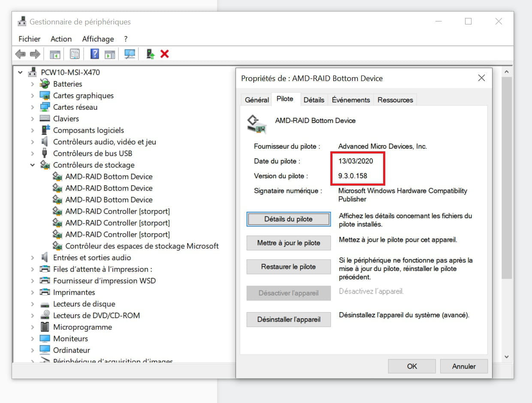Select the Microprogramme chip icon
The image size is (532, 403).
click(x=45, y=327)
